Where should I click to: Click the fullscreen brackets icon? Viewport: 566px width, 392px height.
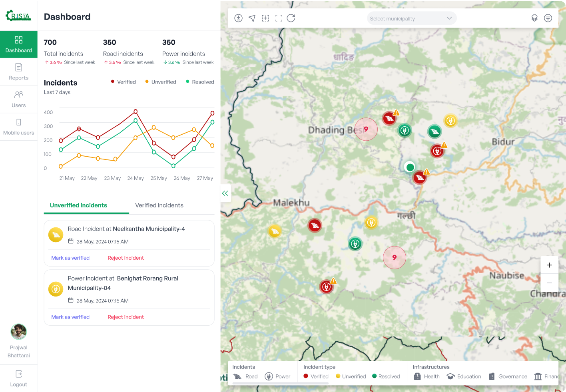click(279, 18)
